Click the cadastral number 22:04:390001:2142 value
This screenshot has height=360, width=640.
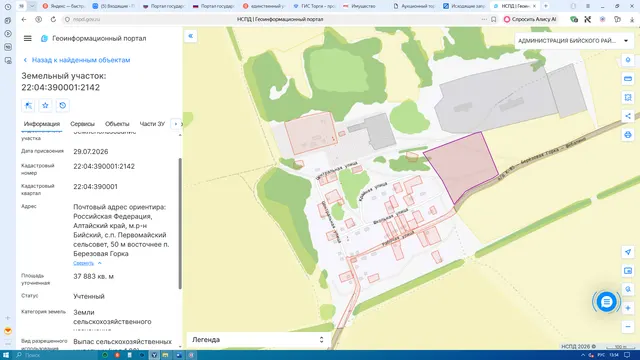[x=104, y=167]
